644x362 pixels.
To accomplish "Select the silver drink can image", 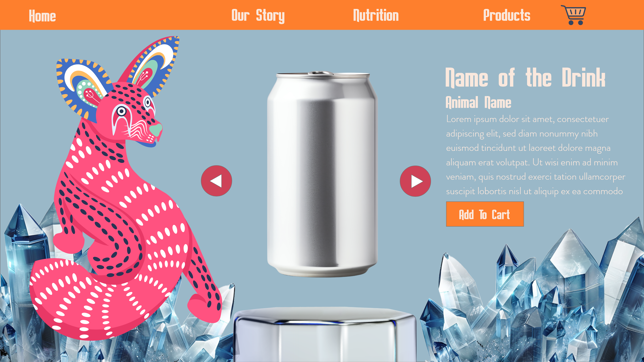I will tap(322, 174).
